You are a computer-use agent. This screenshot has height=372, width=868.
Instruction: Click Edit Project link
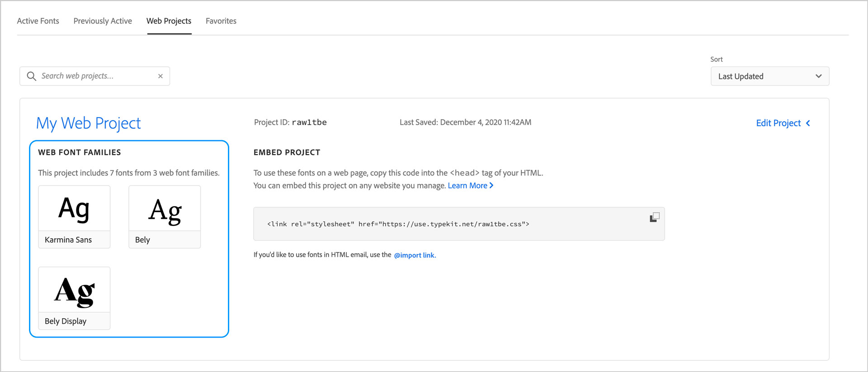click(778, 123)
